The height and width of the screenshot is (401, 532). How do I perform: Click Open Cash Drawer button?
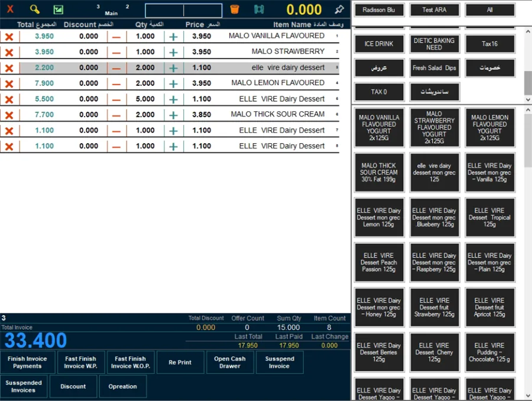click(230, 363)
